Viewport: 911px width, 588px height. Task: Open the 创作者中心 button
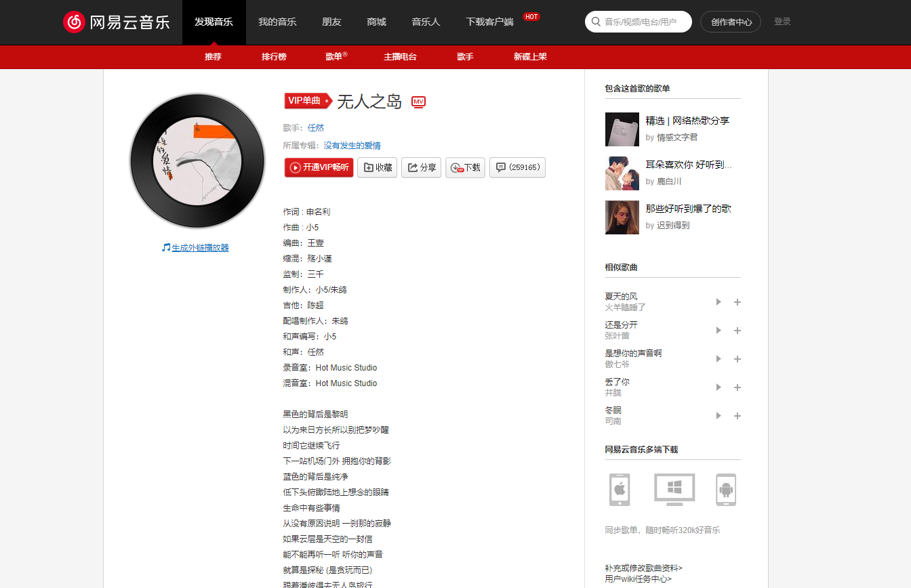(731, 22)
